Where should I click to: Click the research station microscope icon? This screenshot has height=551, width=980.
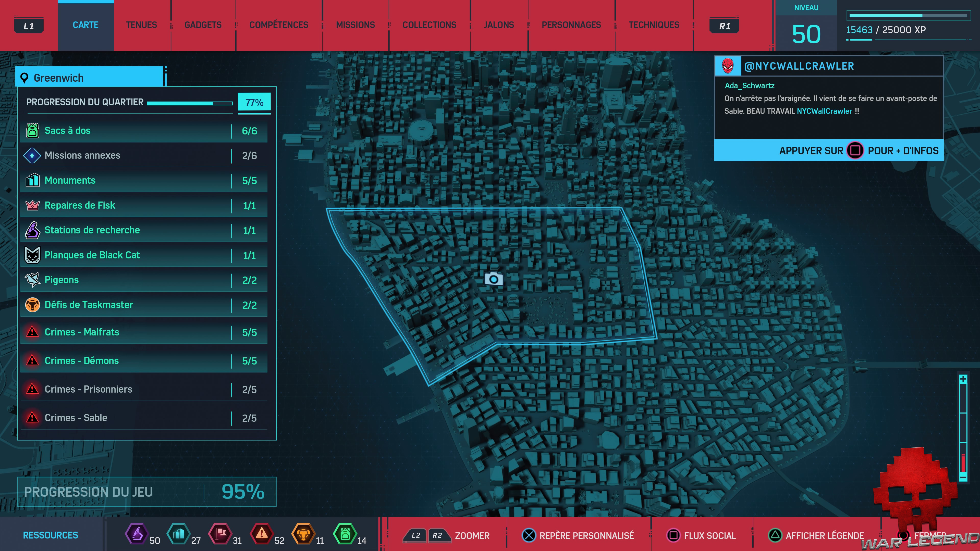point(32,230)
